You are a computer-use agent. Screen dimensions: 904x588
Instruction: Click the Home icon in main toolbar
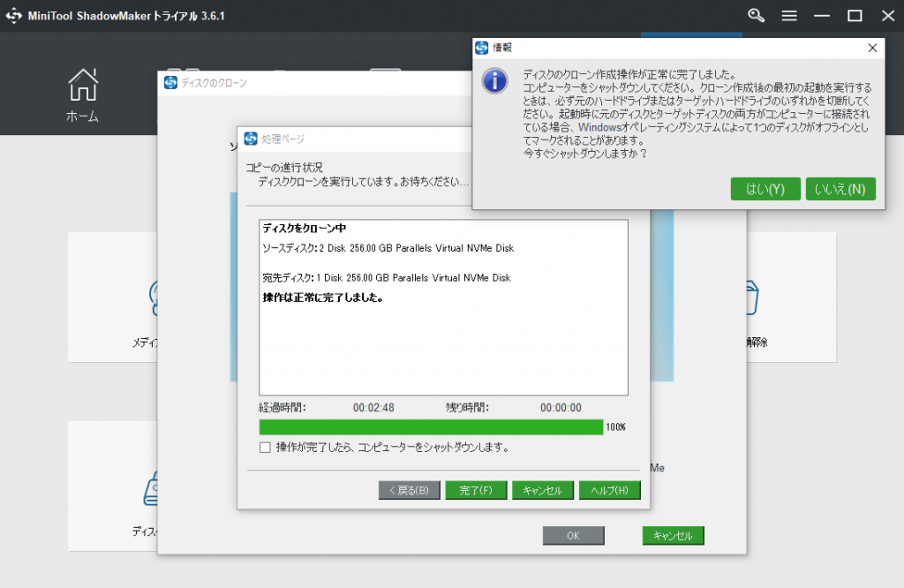(83, 85)
